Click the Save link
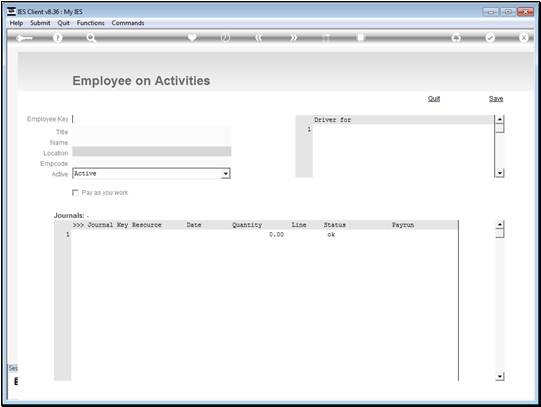541x407 pixels. coord(496,99)
